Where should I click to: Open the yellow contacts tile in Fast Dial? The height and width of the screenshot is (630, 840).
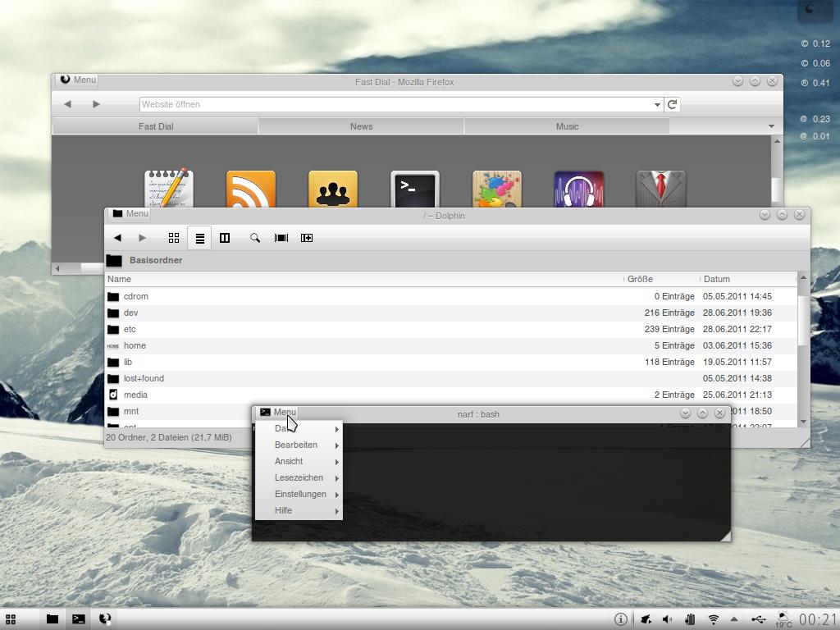333,189
